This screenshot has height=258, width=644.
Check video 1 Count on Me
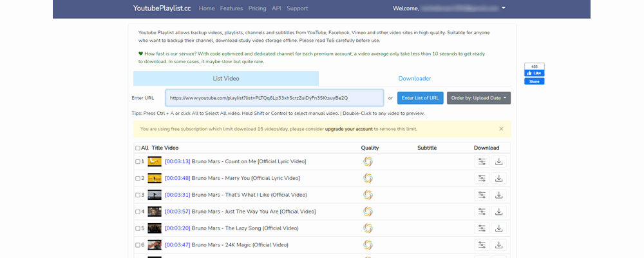tap(138, 162)
